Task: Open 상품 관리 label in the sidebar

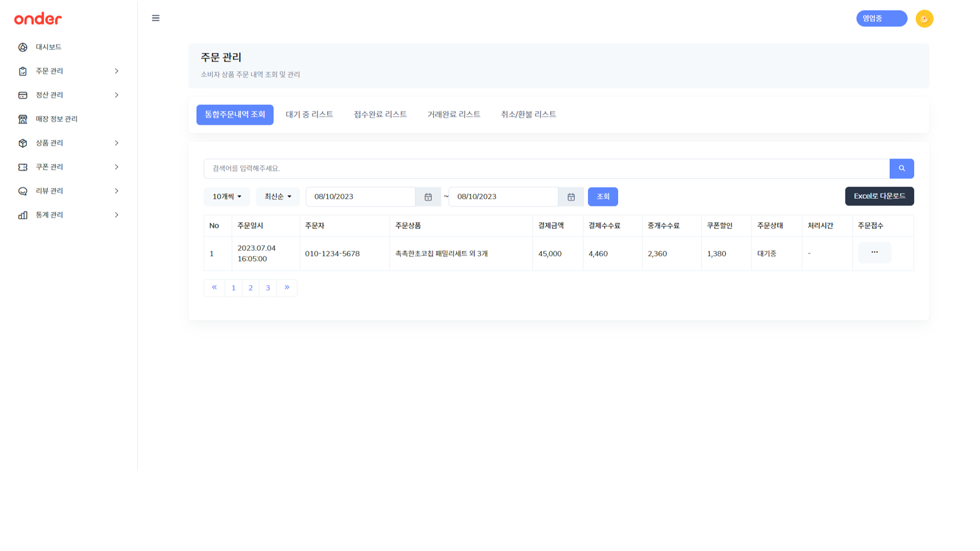Action: click(x=49, y=143)
